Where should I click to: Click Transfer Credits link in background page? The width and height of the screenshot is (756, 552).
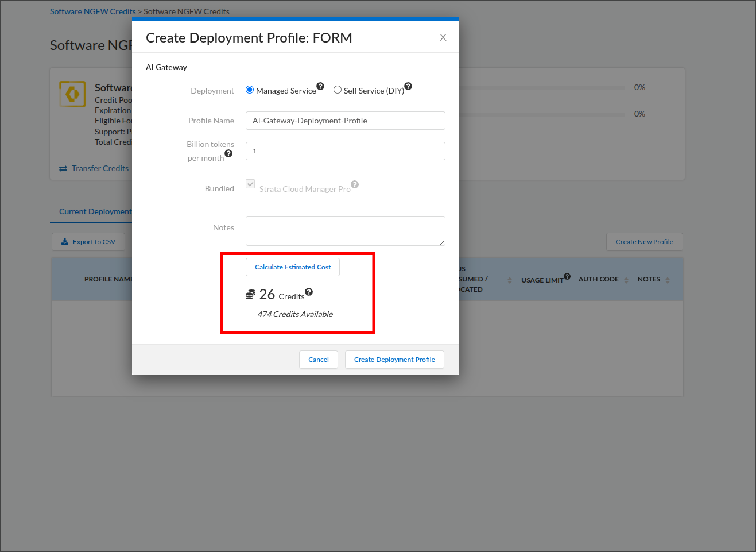point(100,168)
